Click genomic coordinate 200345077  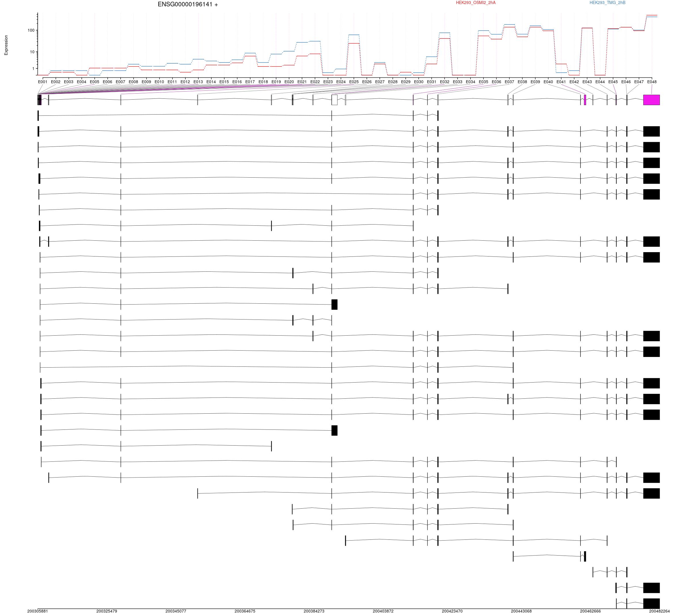click(x=176, y=611)
